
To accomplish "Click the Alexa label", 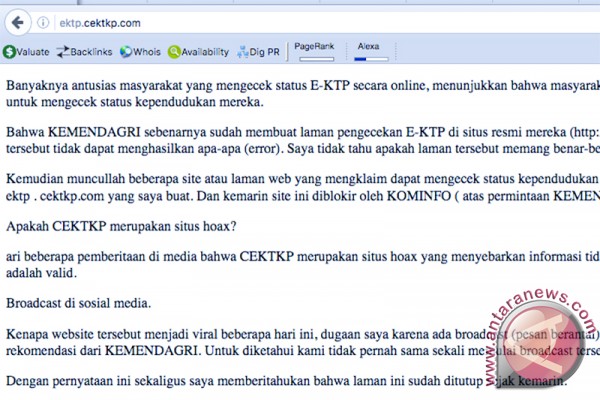I will [368, 46].
